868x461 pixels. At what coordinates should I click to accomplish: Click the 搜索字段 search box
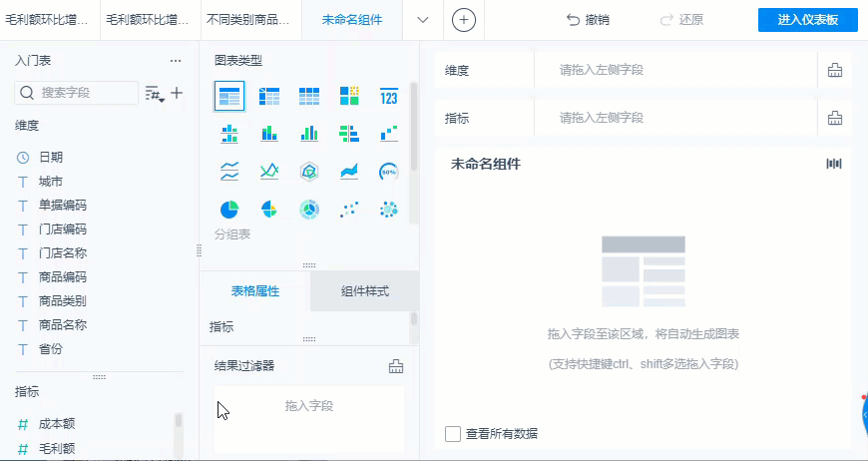pos(77,93)
